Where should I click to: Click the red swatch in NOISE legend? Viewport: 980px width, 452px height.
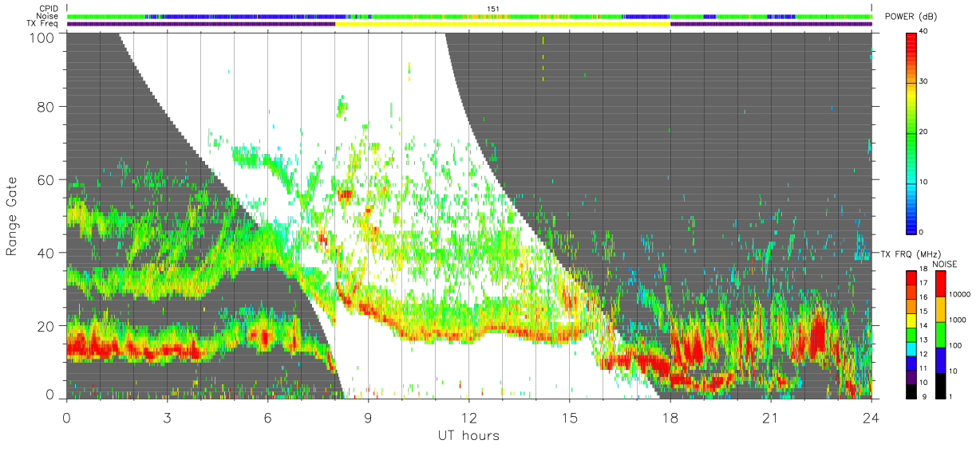coord(939,284)
